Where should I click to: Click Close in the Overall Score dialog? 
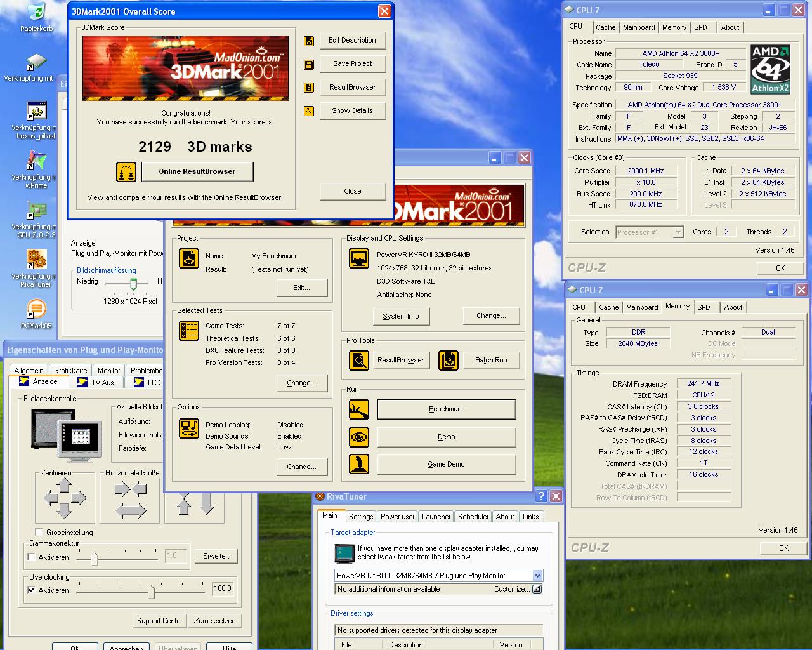tap(353, 191)
